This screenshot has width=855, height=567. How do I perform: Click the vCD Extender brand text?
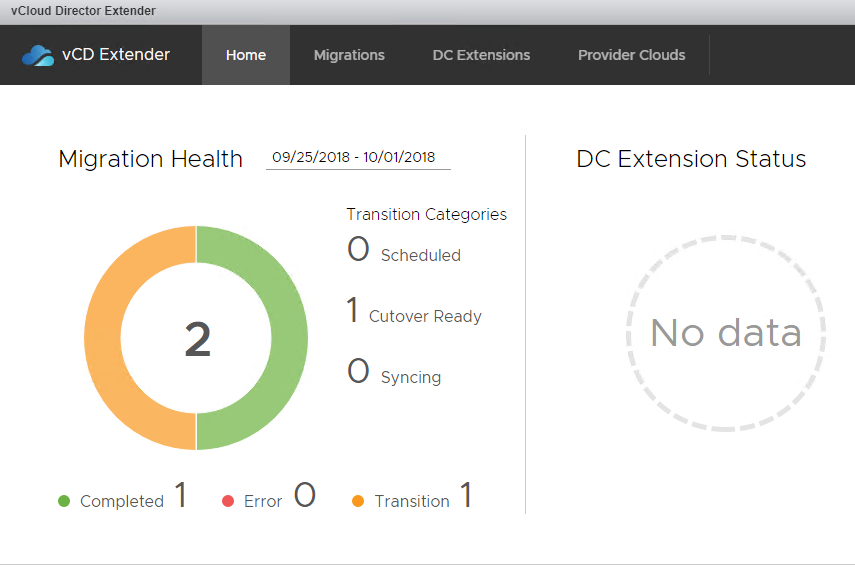pos(116,55)
